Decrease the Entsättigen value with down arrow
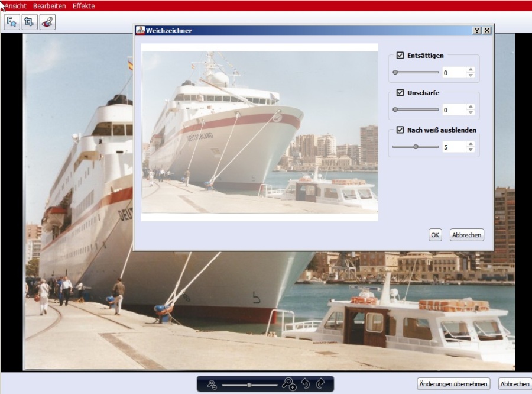The height and width of the screenshot is (394, 532). pyautogui.click(x=471, y=75)
